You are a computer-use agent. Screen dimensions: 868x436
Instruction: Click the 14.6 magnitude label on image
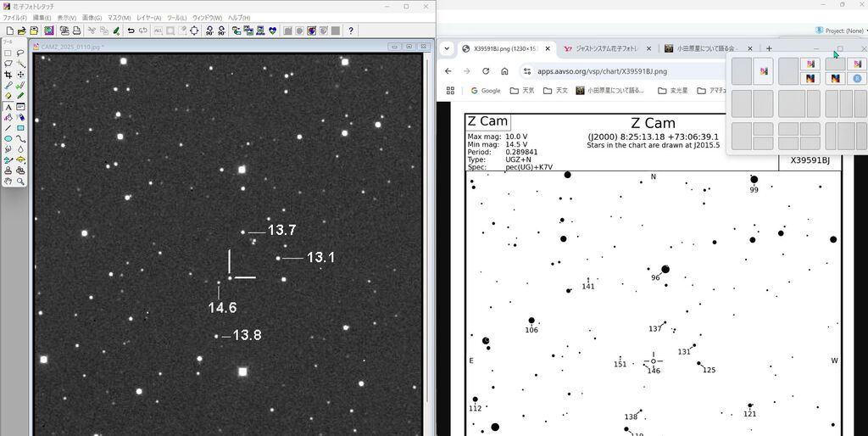(x=223, y=307)
